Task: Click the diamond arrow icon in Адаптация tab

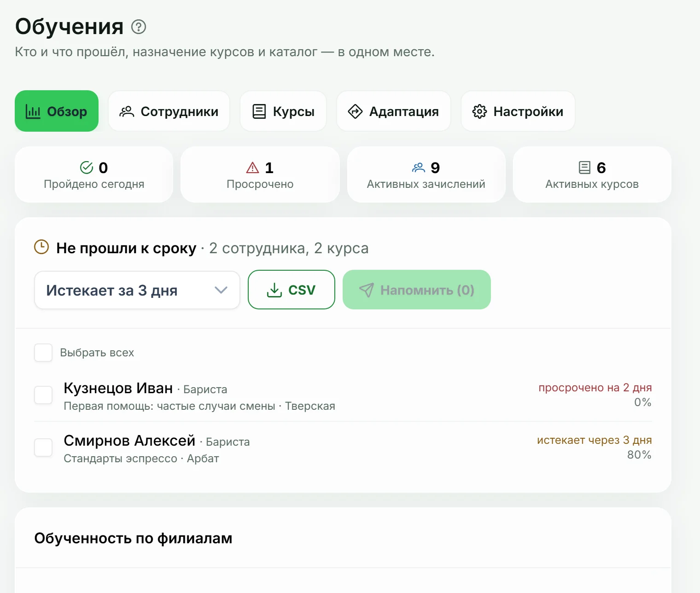Action: tap(355, 111)
